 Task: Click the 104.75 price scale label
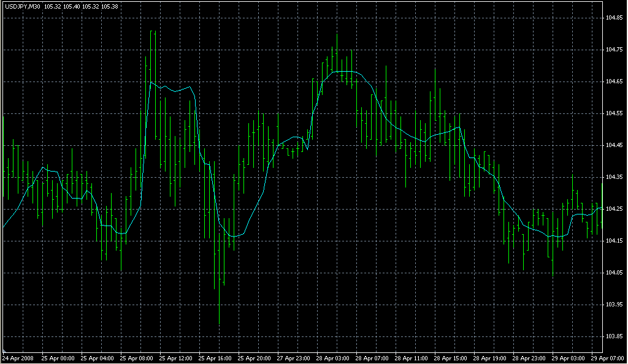click(x=614, y=50)
